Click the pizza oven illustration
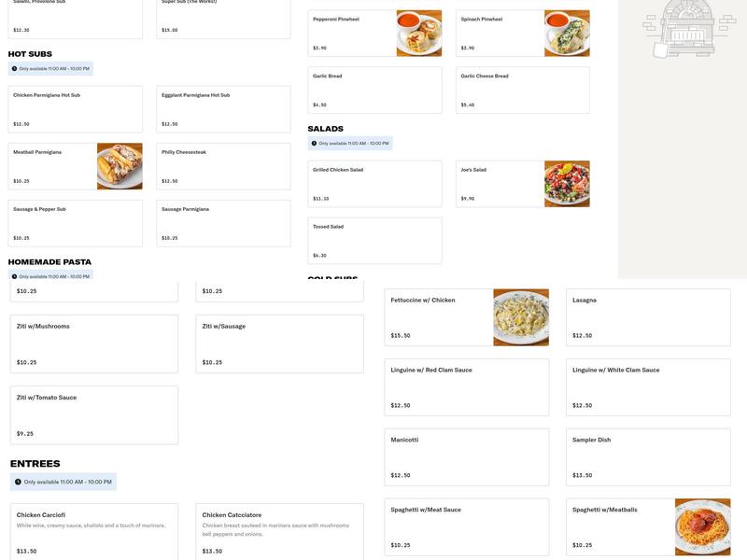Viewport: 747px width, 560px height. [x=685, y=29]
